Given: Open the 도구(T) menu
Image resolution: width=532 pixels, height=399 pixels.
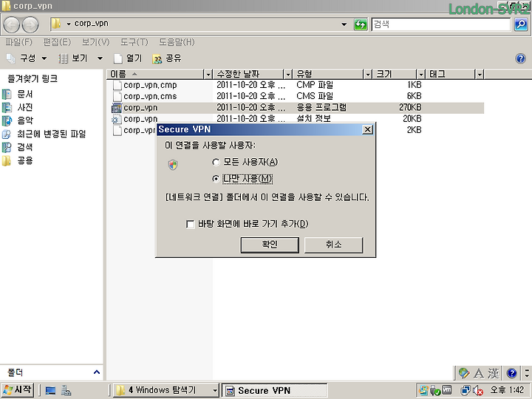Looking at the screenshot, I should [x=134, y=42].
